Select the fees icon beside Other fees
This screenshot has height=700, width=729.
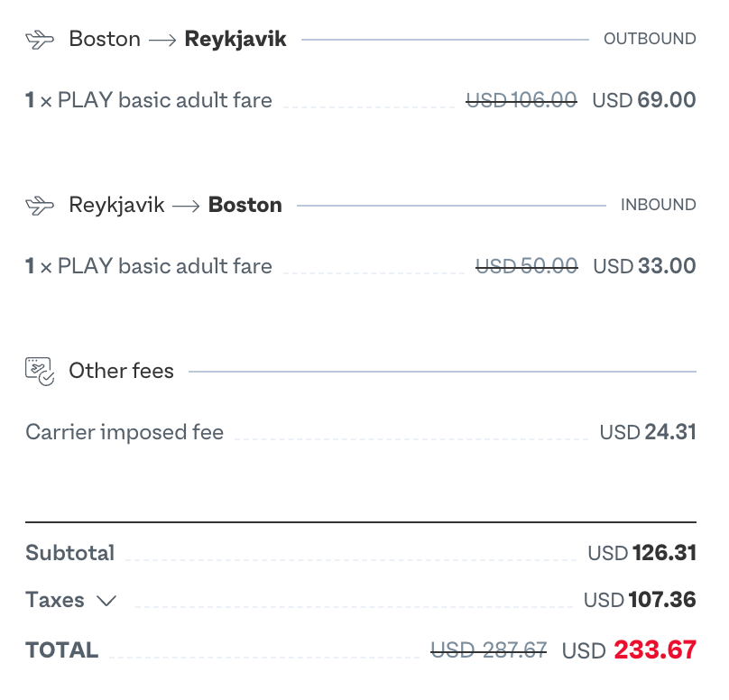pyautogui.click(x=38, y=370)
